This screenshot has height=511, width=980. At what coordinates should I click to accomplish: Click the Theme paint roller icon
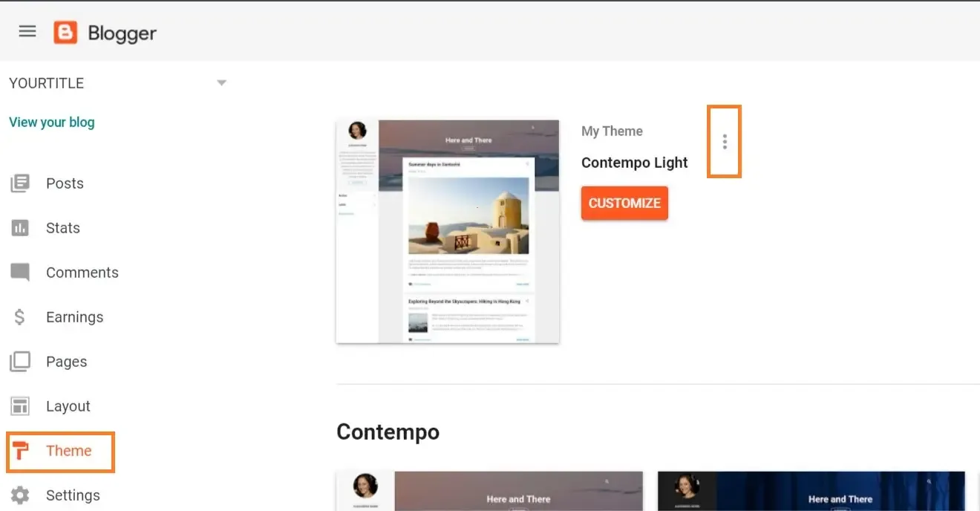coord(20,451)
